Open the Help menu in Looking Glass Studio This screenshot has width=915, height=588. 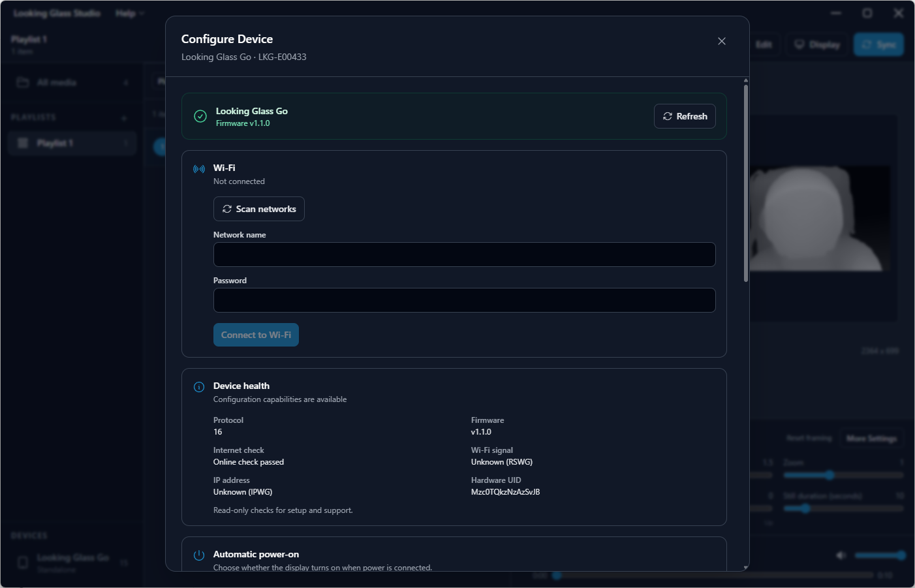point(129,13)
